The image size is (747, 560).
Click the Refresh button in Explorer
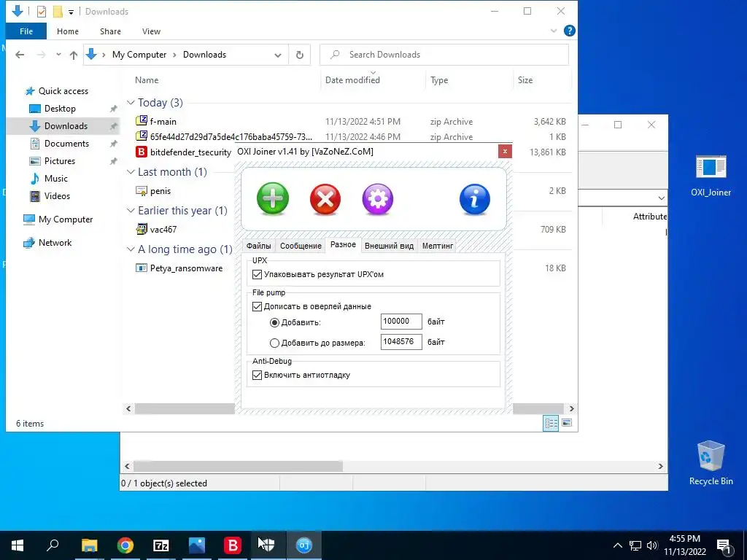point(300,55)
